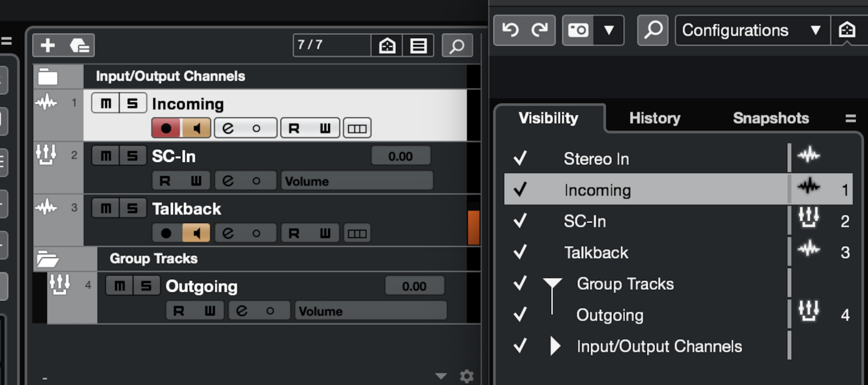Click the track list gear settings icon
The image size is (868, 385).
coord(467,376)
